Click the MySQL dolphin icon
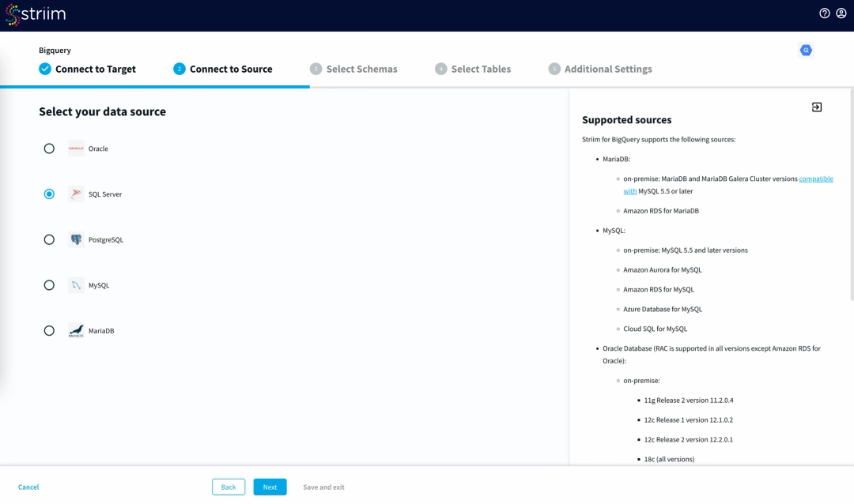Viewport: 854px width, 504px height. tap(75, 284)
